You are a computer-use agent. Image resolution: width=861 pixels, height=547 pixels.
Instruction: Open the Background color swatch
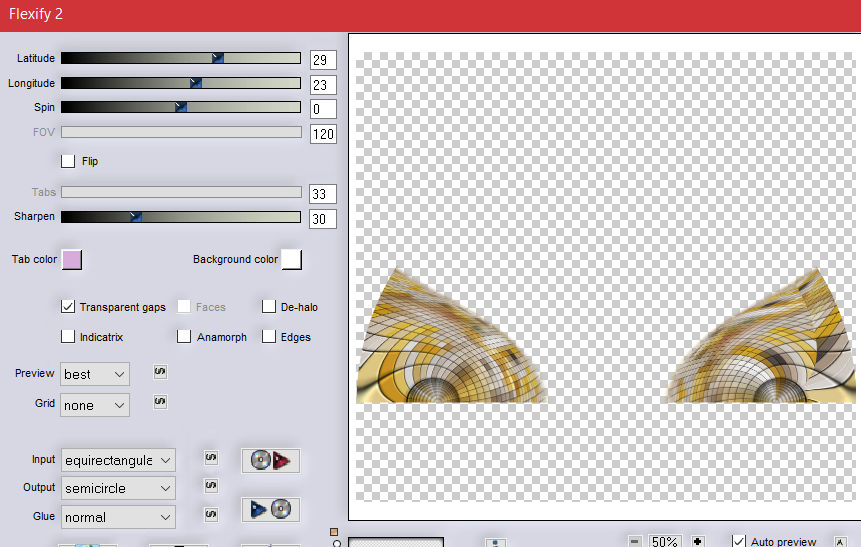(x=292, y=259)
